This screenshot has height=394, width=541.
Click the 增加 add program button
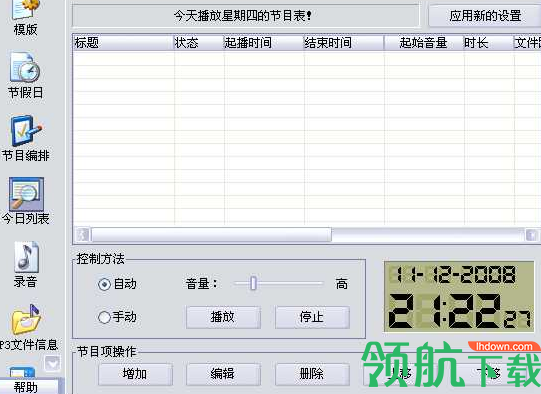pos(135,374)
